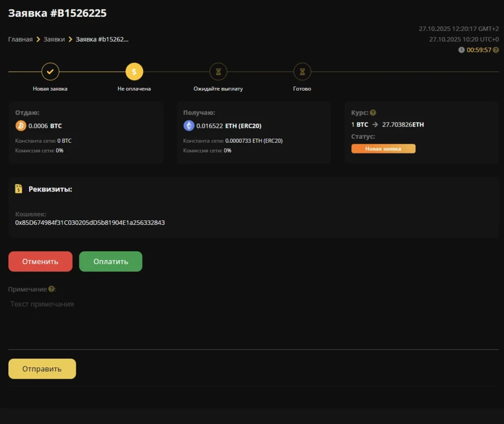The width and height of the screenshot is (504, 424).
Task: Click the Готово step label
Action: (x=302, y=89)
